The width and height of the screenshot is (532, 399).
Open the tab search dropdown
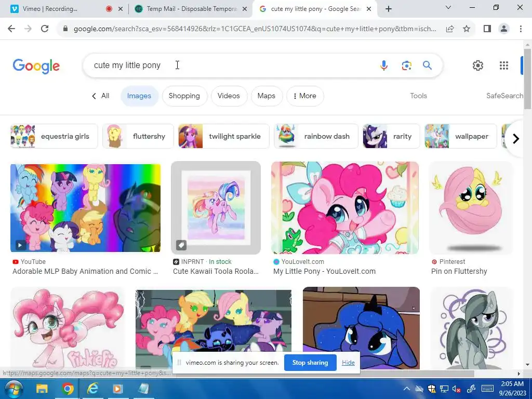[448, 7]
